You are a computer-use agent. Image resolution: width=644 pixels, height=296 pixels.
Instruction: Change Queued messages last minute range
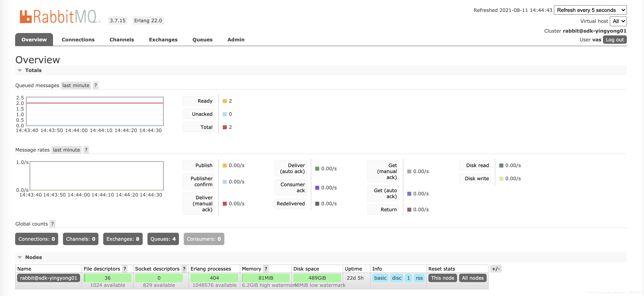76,85
